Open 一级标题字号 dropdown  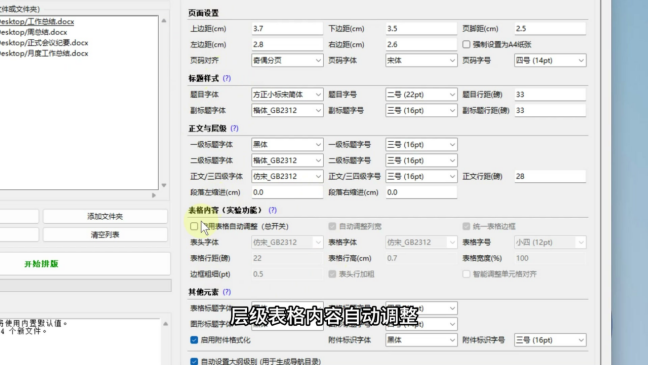tap(421, 144)
